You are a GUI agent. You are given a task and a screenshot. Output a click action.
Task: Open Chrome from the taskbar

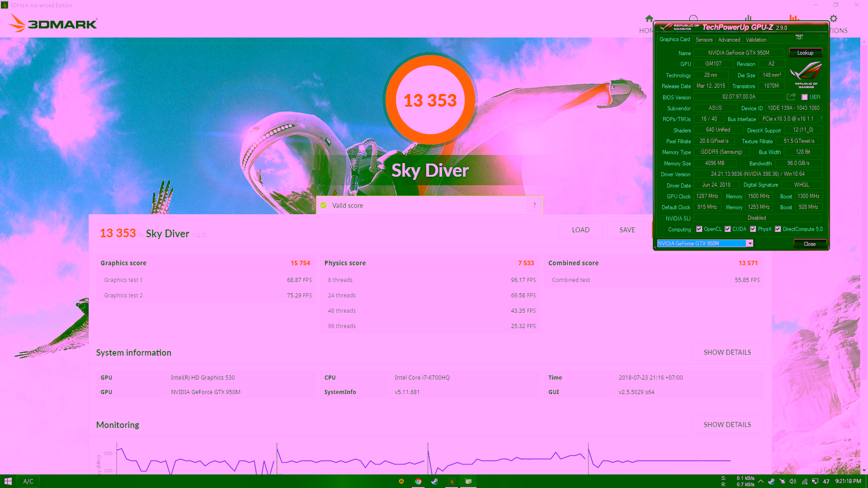click(x=418, y=481)
